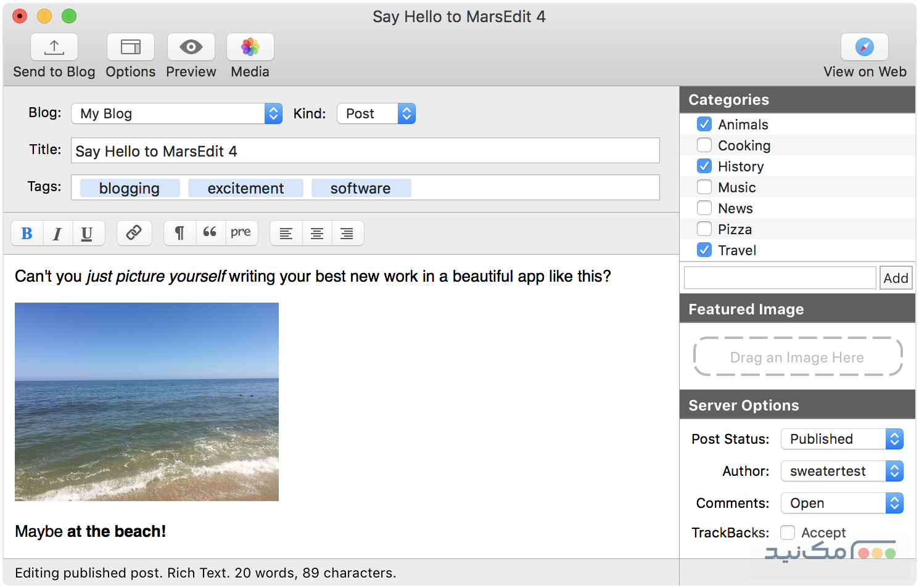Open the Blog selection dropdown
The image size is (919, 588).
177,113
